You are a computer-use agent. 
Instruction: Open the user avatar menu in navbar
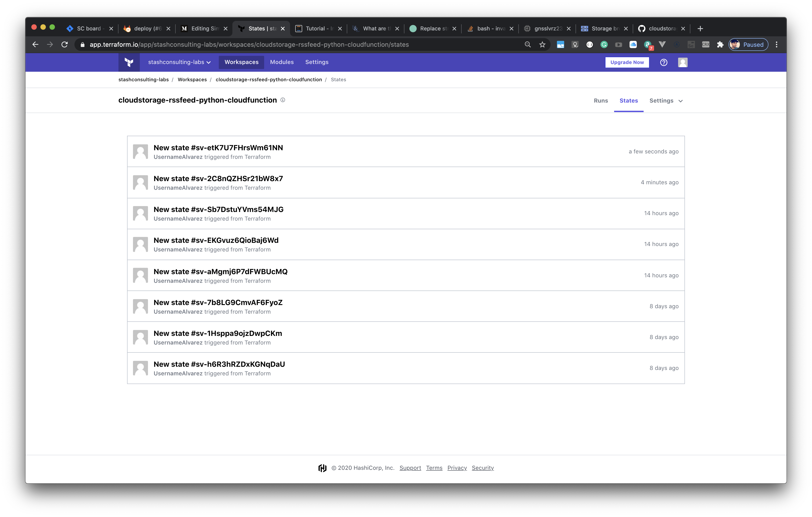point(682,62)
